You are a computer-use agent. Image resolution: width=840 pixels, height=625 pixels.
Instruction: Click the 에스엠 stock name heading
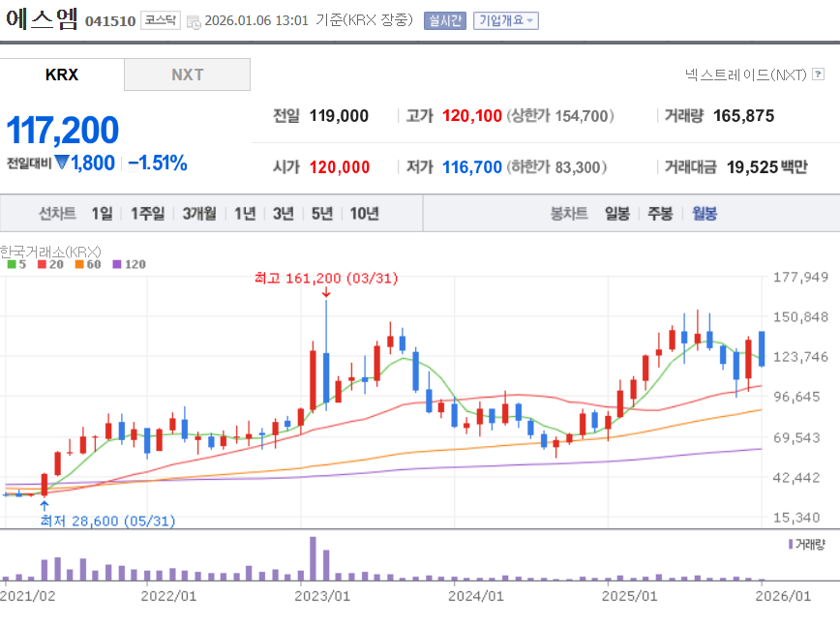[x=42, y=18]
